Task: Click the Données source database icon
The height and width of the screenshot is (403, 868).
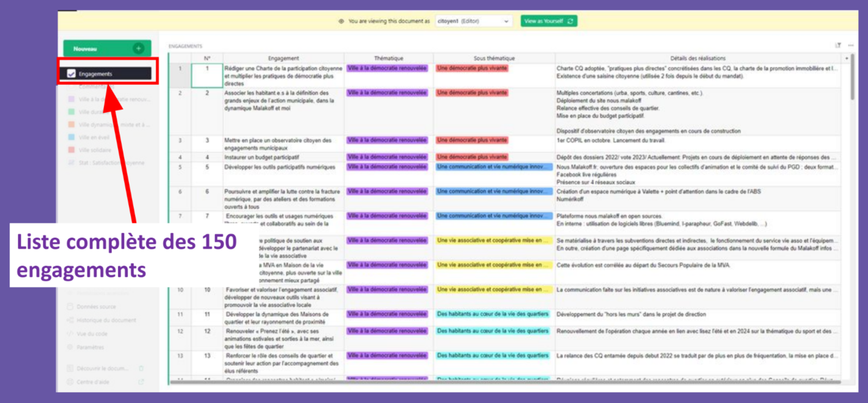Action: point(70,307)
